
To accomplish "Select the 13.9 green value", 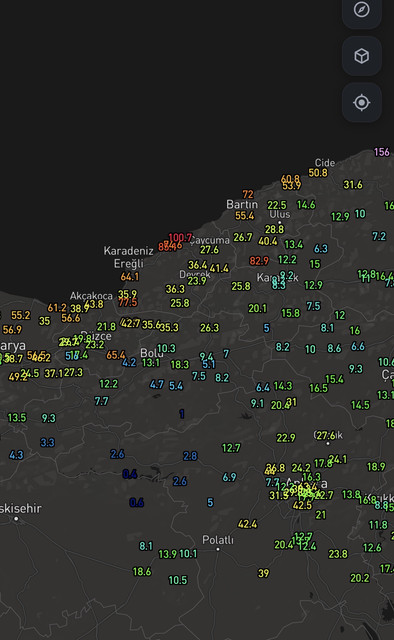I will (x=167, y=554).
